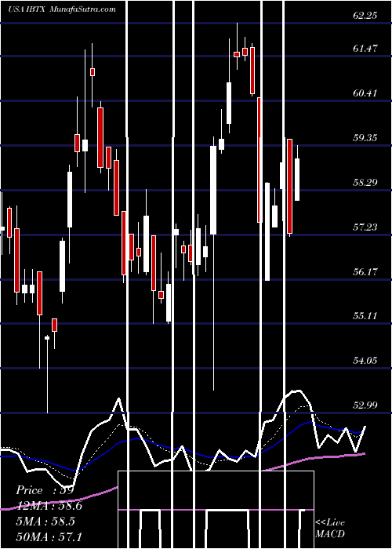Click the USA IBTX MunafaSutra.com title
The width and height of the screenshot is (392, 549).
tap(62, 9)
